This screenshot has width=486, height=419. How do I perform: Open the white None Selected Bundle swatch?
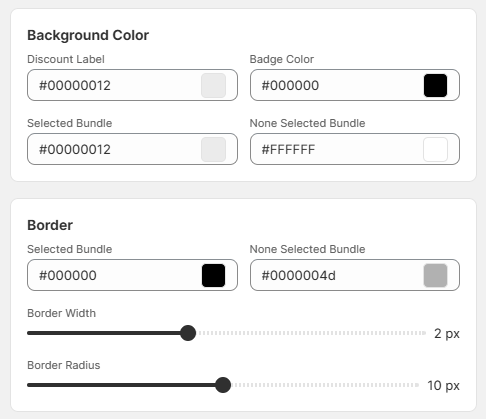pos(435,149)
